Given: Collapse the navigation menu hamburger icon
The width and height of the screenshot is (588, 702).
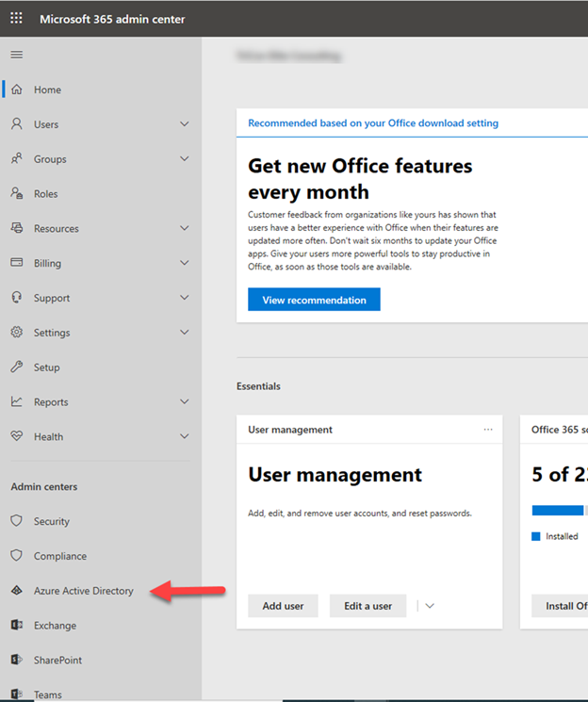Looking at the screenshot, I should coord(17,55).
